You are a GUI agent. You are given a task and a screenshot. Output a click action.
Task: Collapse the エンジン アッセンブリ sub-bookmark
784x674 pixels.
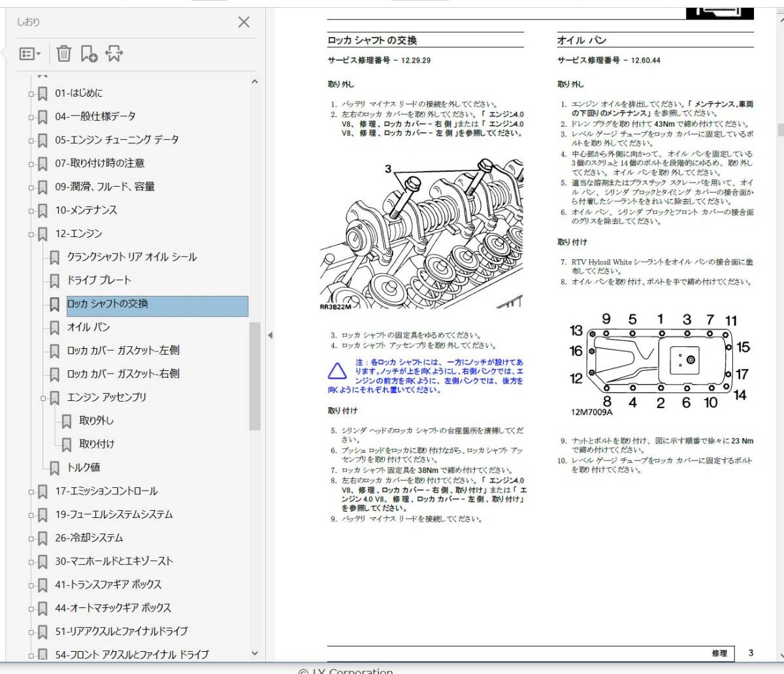pyautogui.click(x=43, y=398)
